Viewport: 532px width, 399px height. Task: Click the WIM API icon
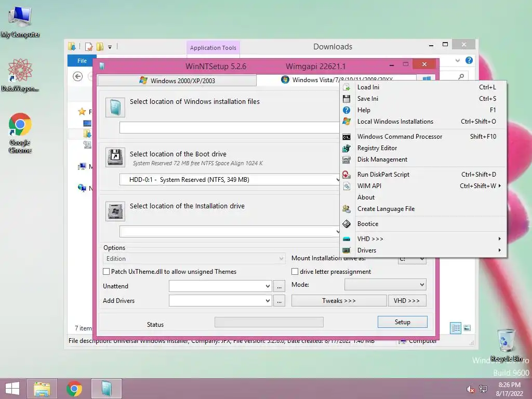[347, 186]
